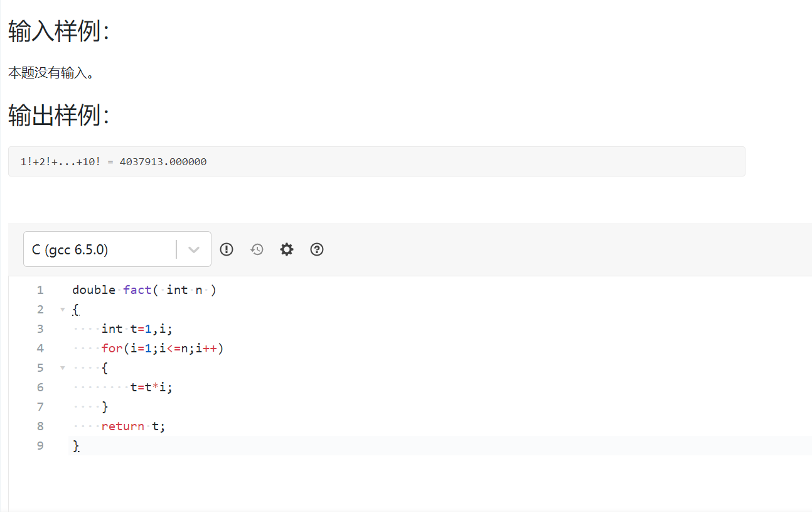Collapse the function body fold arrow on line 2
The width and height of the screenshot is (812, 515).
point(62,310)
